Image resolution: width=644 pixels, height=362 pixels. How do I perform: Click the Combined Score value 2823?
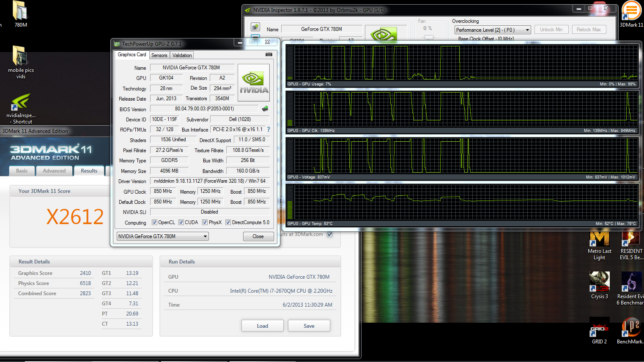85,293
